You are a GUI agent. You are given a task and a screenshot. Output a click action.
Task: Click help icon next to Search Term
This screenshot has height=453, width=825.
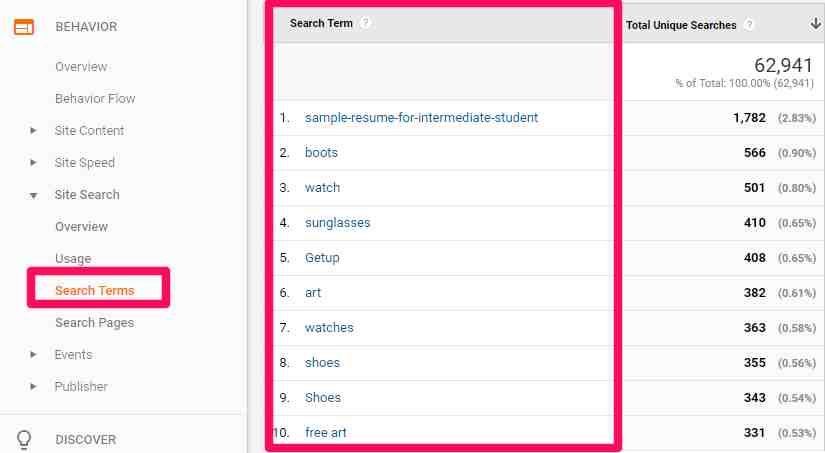pyautogui.click(x=366, y=23)
